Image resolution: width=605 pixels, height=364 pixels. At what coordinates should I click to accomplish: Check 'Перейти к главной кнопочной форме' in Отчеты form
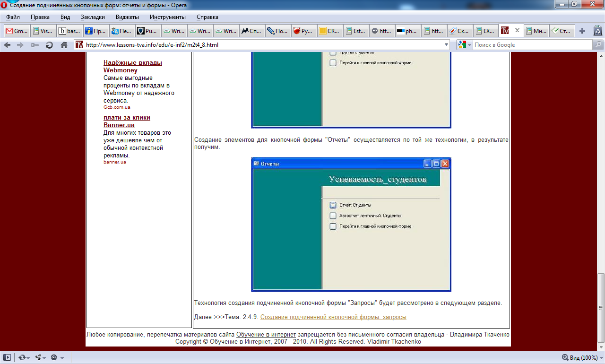(x=333, y=226)
